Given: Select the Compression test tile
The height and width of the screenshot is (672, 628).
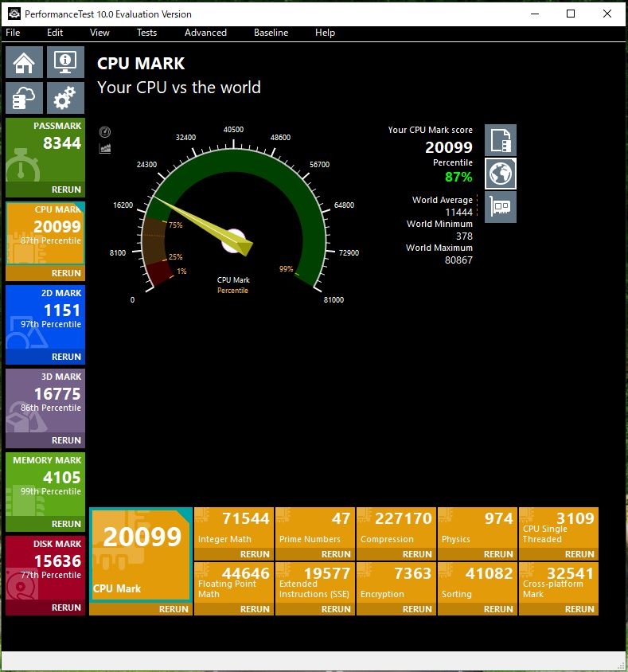Looking at the screenshot, I should click(396, 528).
